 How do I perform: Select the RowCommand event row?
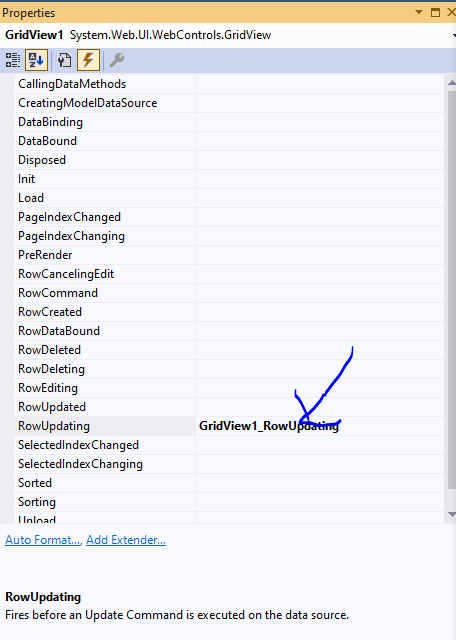click(229, 293)
